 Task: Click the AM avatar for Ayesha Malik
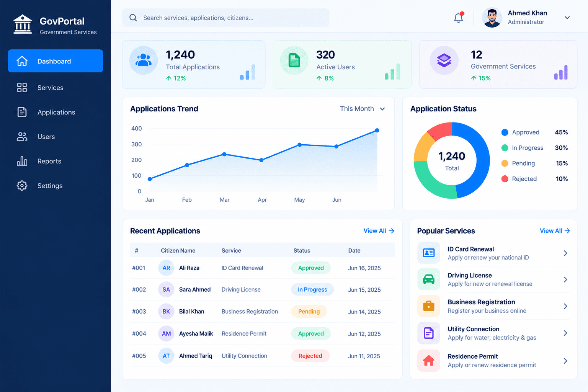166,334
